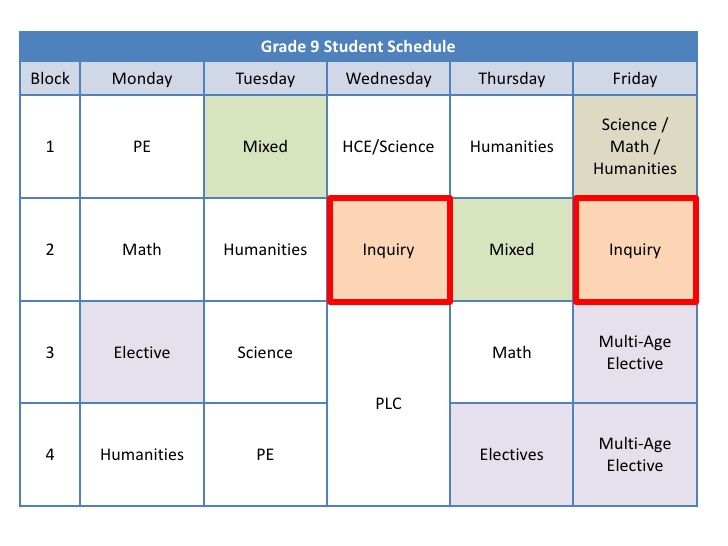Viewport: 728px width, 546px height.
Task: Select Monday's purple Elective cell
Action: 142,352
